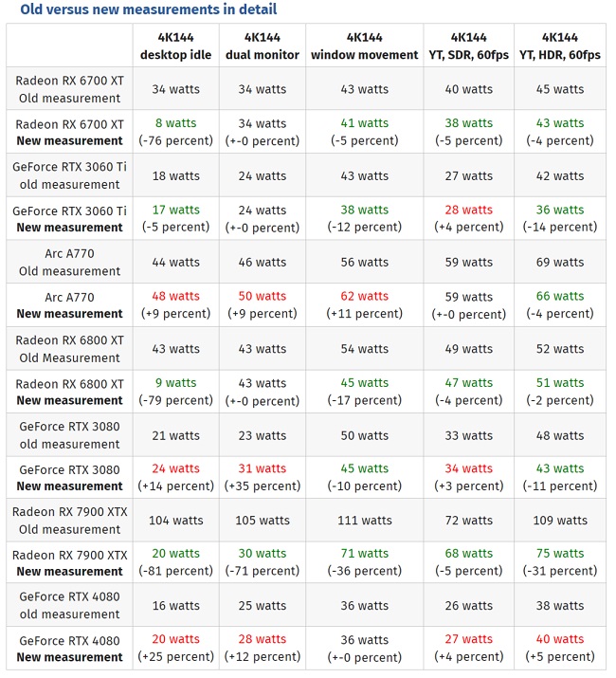This screenshot has width=616, height=678.
Task: Select the Radeon RX 7900 XTX Old measurement label
Action: pos(69,521)
